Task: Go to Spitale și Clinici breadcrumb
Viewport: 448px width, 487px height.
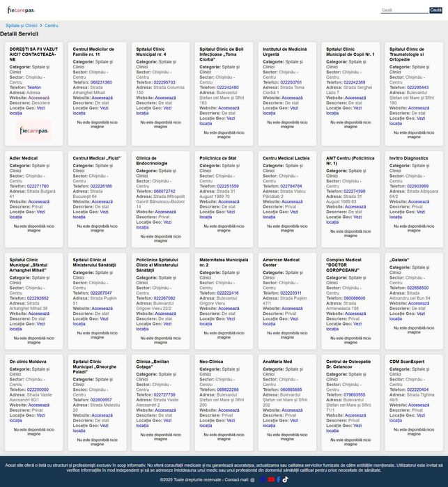Action: click(22, 26)
